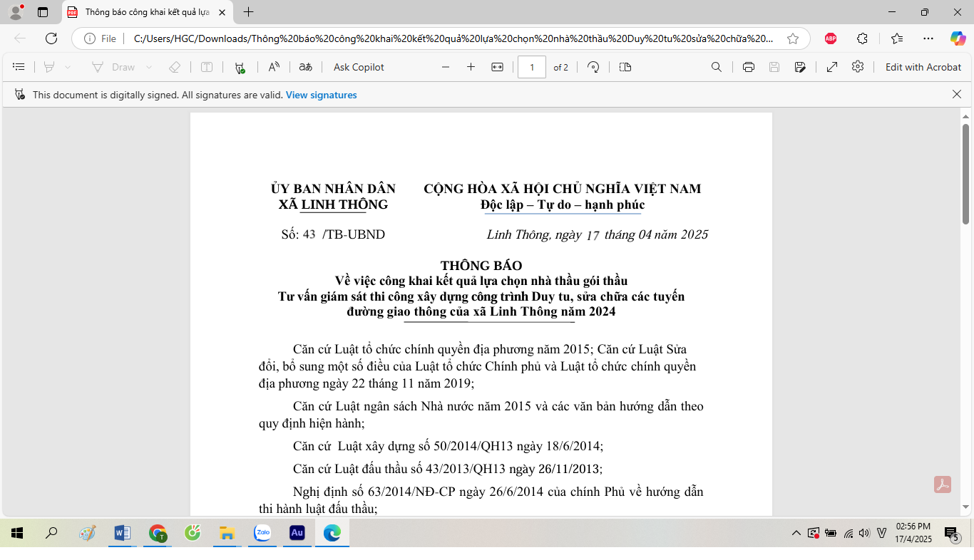The height and width of the screenshot is (560, 974).
Task: Open the Copilot sidebar
Action: (958, 38)
